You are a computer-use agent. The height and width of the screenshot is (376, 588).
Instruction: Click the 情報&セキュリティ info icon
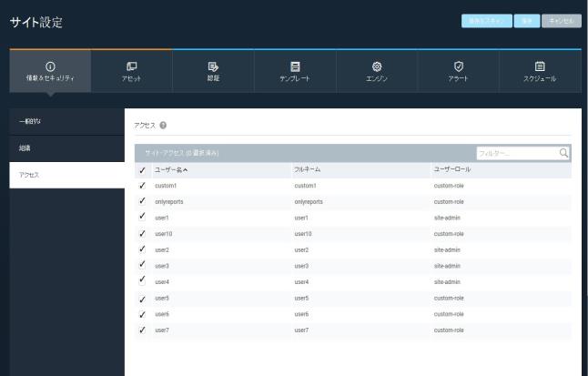50,65
